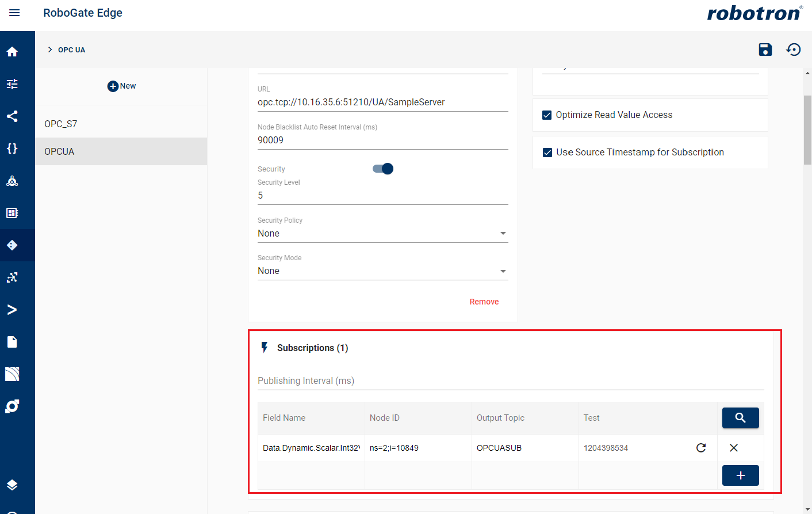
Task: Edit the Security Level field
Action: 383,196
